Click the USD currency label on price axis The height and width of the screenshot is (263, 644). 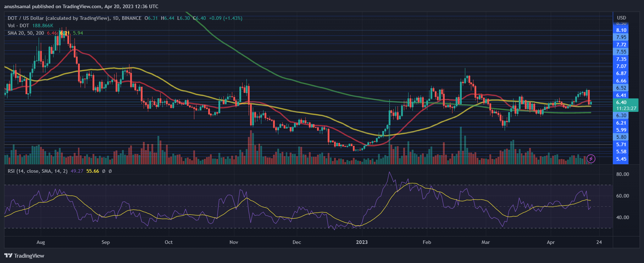(621, 18)
